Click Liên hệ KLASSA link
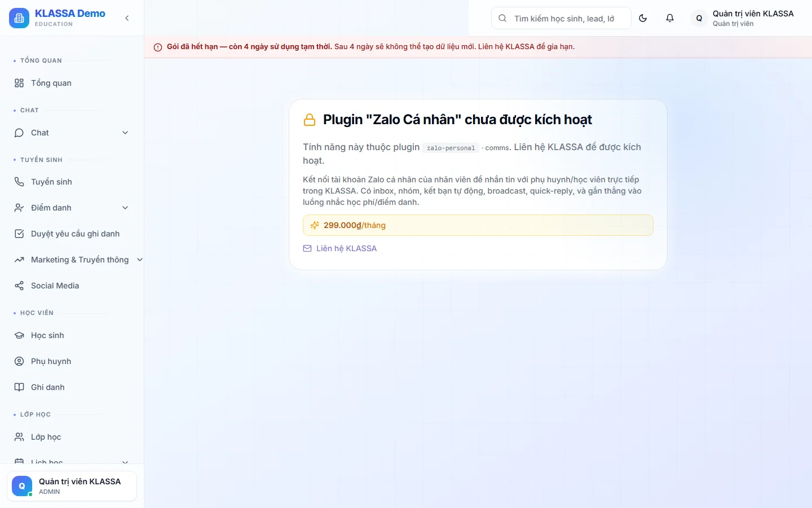Viewport: 812px width, 508px height. click(x=346, y=248)
